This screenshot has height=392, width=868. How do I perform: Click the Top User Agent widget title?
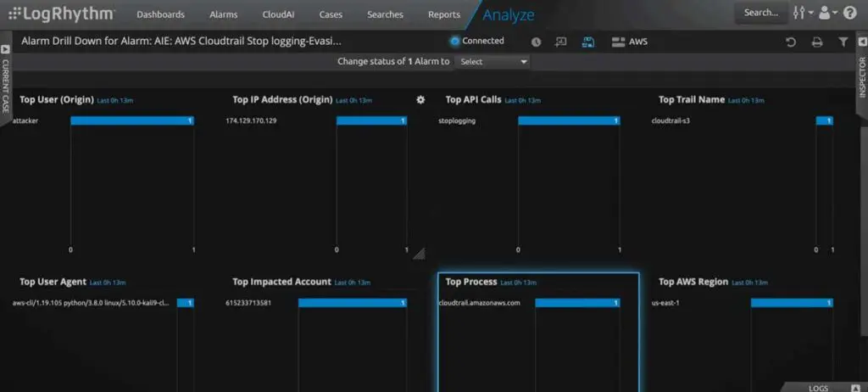pyautogui.click(x=53, y=282)
